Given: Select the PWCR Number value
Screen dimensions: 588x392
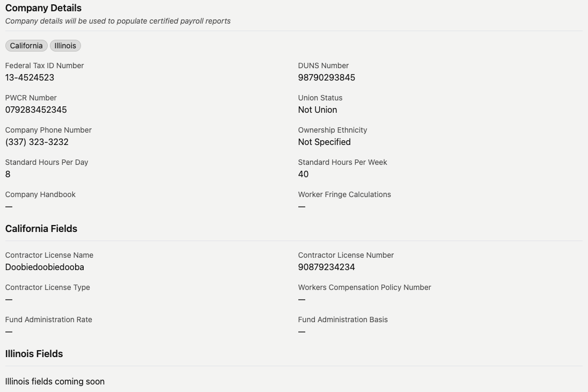Looking at the screenshot, I should (x=36, y=110).
